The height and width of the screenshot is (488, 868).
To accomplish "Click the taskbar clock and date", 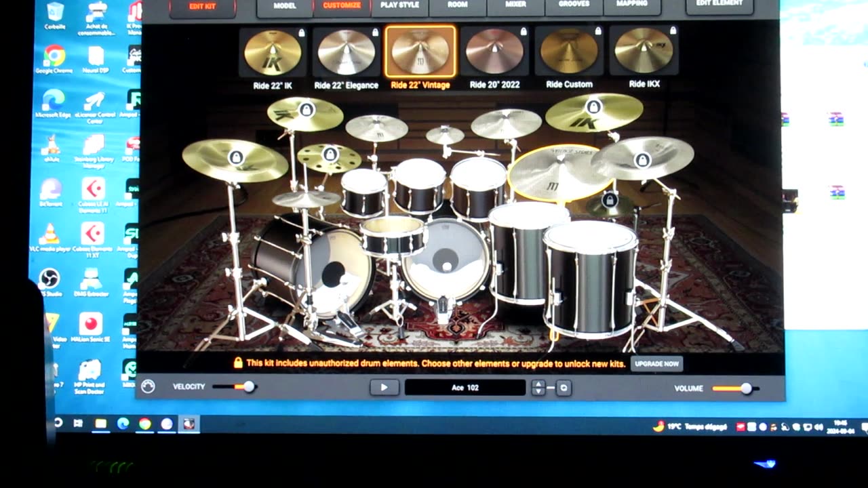I will pos(840,426).
